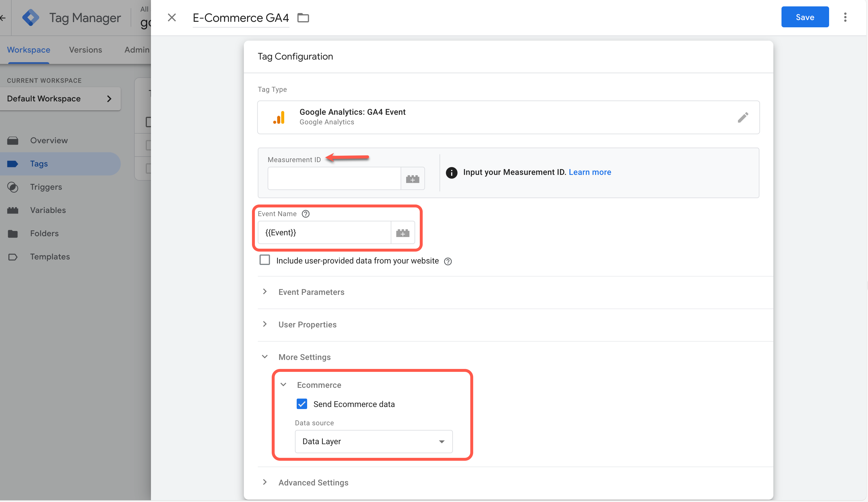Click the Tag Manager logo icon
The height and width of the screenshot is (502, 868).
click(x=31, y=18)
